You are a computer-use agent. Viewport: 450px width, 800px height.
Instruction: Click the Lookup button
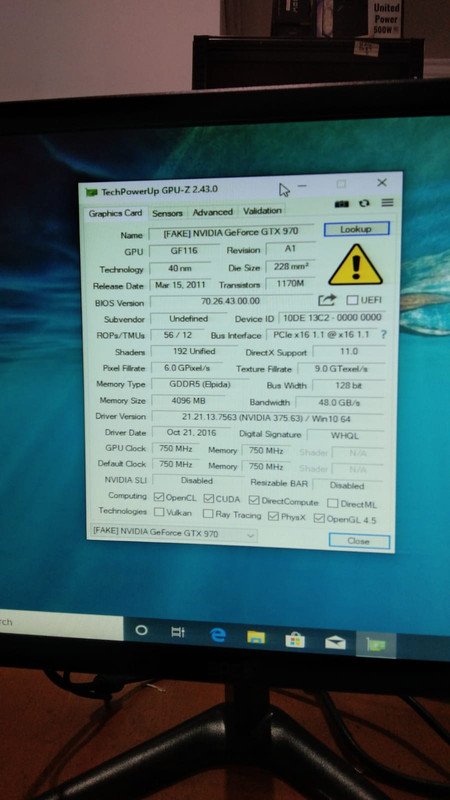pyautogui.click(x=356, y=229)
